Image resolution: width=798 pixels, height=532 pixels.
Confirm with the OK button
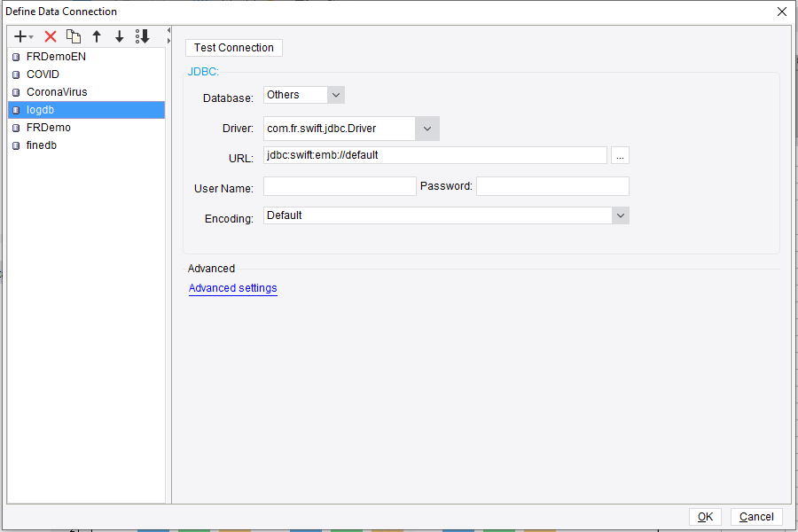click(x=705, y=517)
